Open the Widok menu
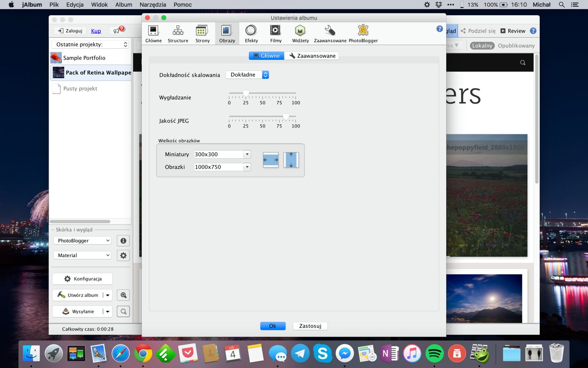Viewport: 588px width, 368px height. click(99, 5)
